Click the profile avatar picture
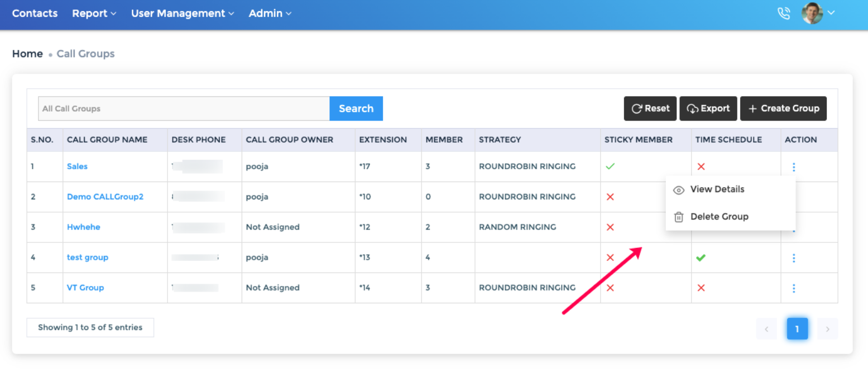This screenshot has width=868, height=377. (x=811, y=12)
